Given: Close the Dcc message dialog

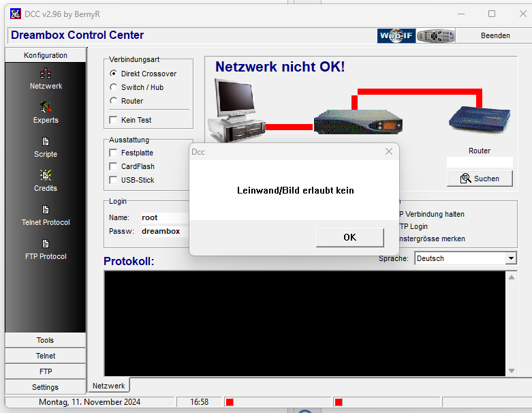Looking at the screenshot, I should (389, 151).
